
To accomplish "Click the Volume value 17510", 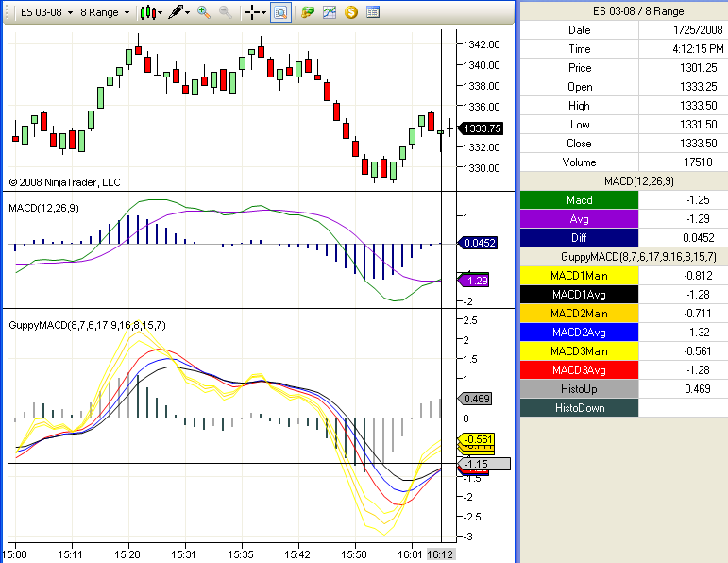I will click(x=698, y=162).
